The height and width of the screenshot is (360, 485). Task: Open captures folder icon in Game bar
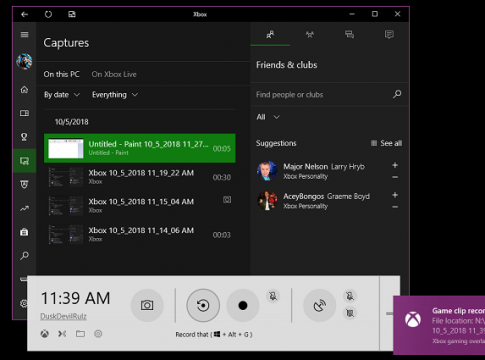80,334
